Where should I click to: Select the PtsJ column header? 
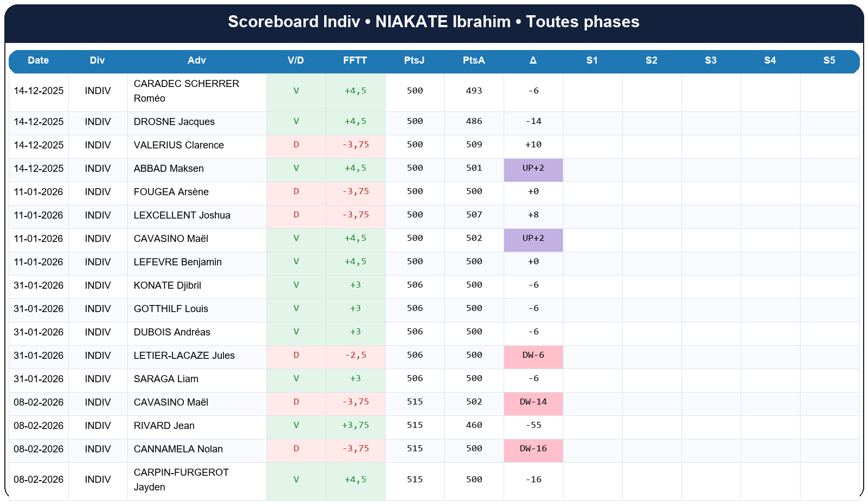point(414,60)
